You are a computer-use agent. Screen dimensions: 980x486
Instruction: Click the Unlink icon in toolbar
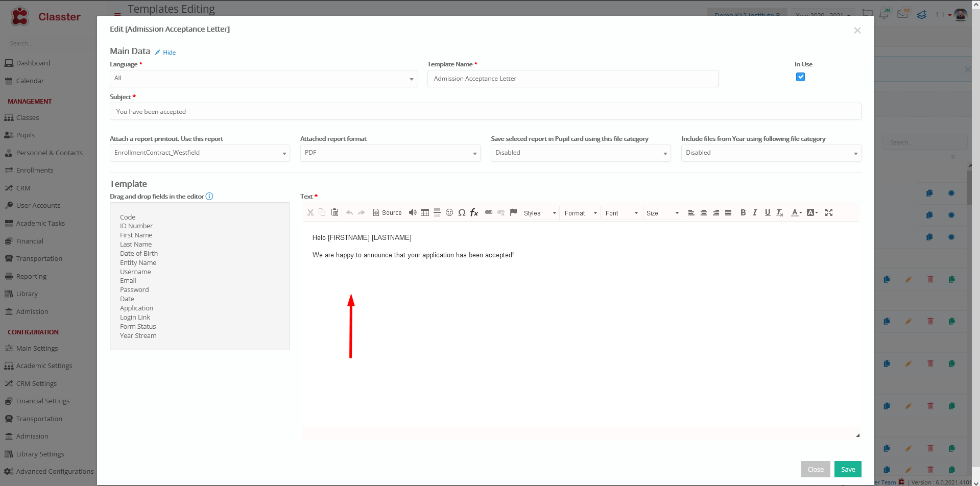tap(501, 212)
